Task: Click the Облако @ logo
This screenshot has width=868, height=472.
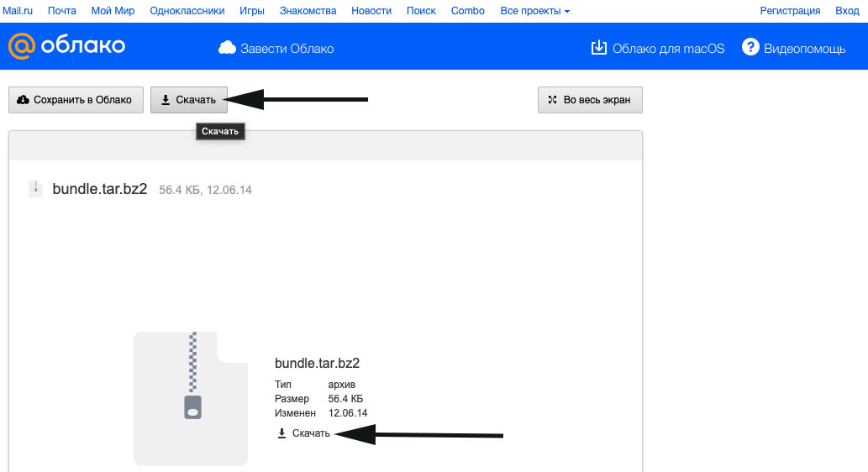Action: pos(67,46)
